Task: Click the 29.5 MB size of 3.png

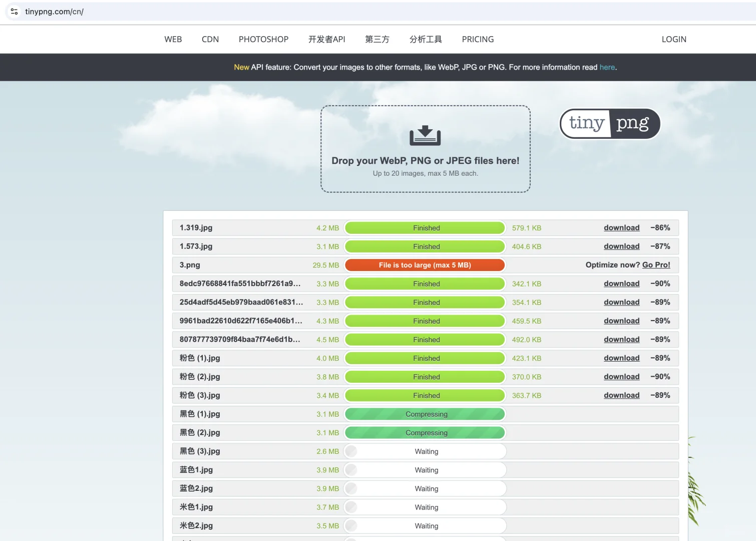Action: [326, 265]
